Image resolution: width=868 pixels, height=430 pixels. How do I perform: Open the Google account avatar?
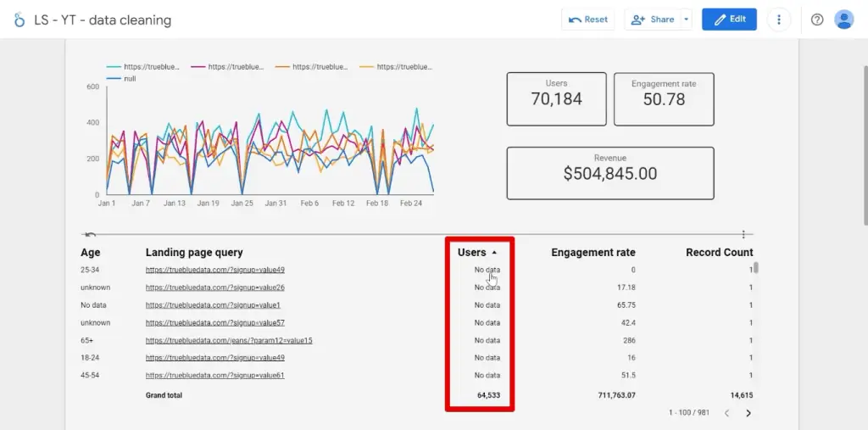tap(843, 20)
